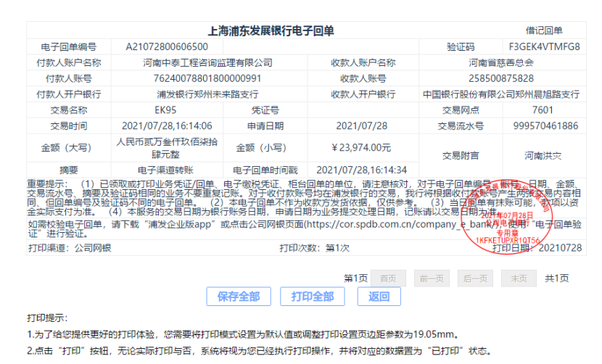Click the 申请日期 label
The image size is (602, 364).
point(265,125)
